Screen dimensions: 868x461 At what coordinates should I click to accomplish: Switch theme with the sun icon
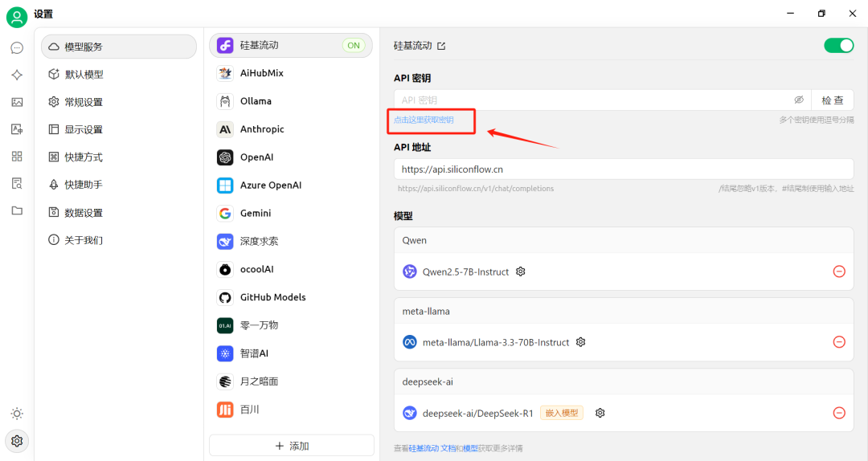tap(17, 414)
